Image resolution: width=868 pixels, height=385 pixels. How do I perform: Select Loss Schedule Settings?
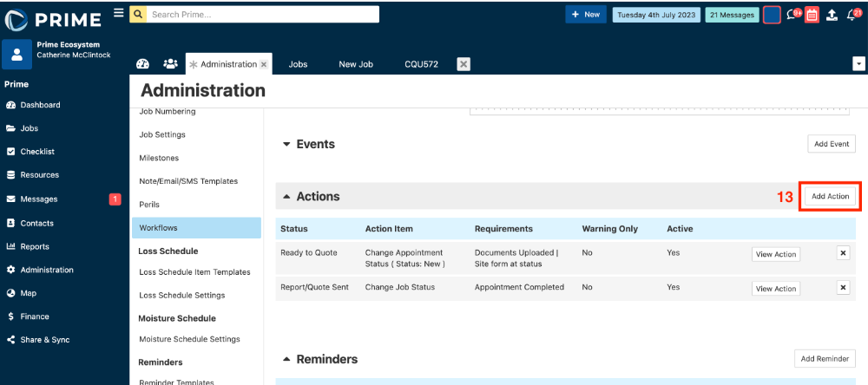pyautogui.click(x=181, y=296)
